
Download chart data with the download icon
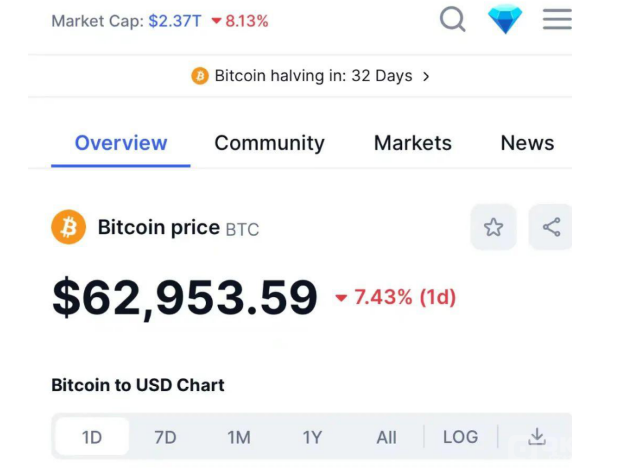coord(537,436)
